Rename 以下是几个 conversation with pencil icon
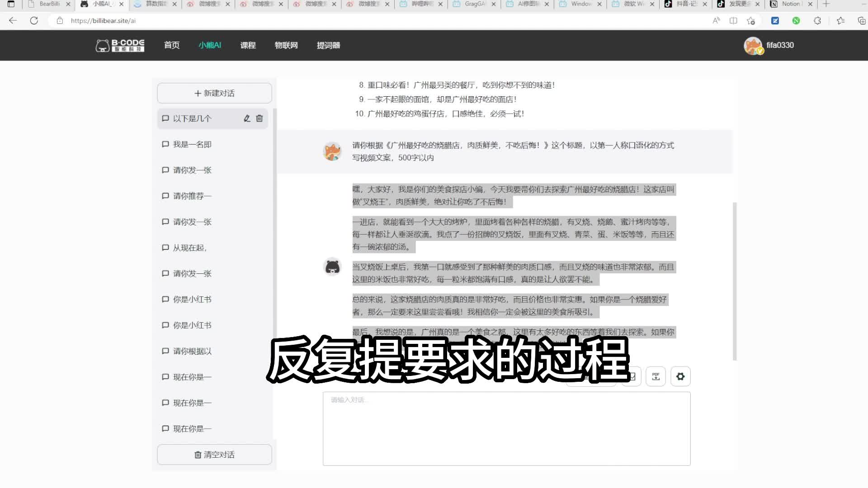This screenshot has height=488, width=868. point(247,118)
